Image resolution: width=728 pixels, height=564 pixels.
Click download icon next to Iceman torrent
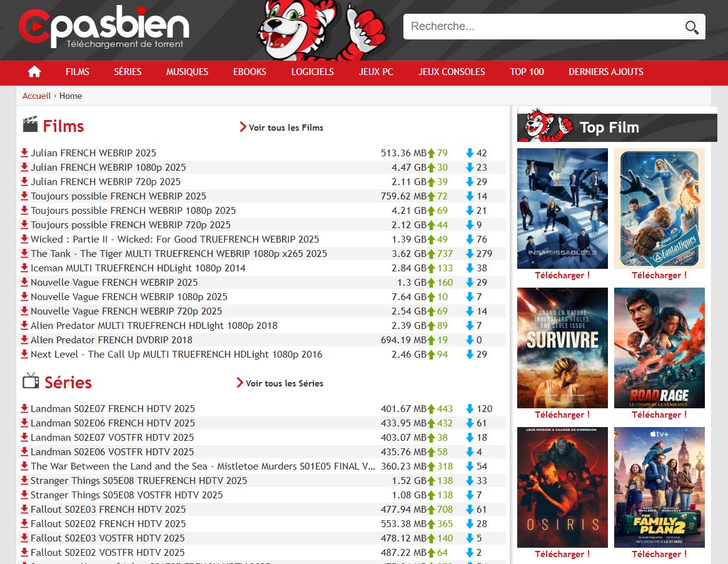(x=24, y=268)
